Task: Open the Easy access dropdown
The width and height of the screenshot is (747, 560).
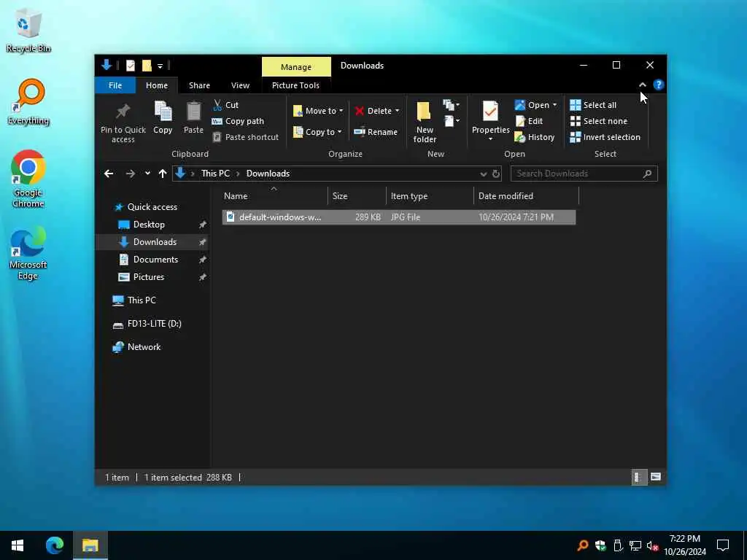Action: pos(452,121)
